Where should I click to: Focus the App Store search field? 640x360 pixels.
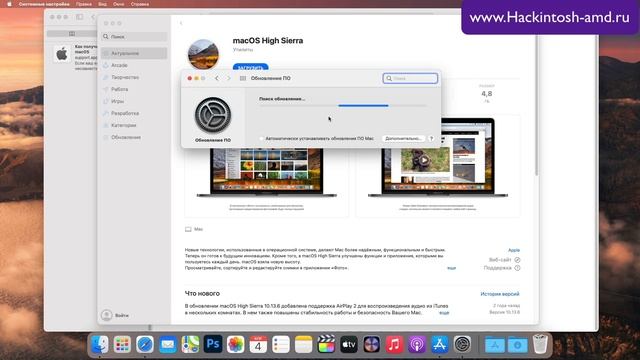tap(134, 37)
